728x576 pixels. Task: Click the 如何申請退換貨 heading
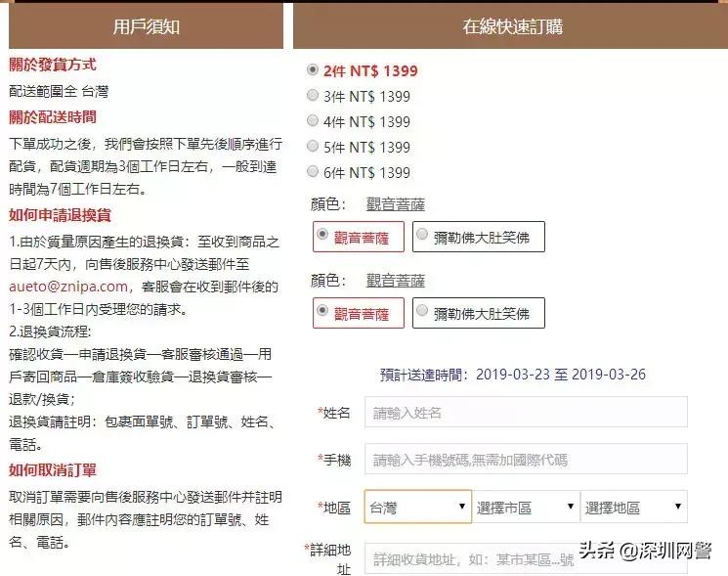point(60,215)
